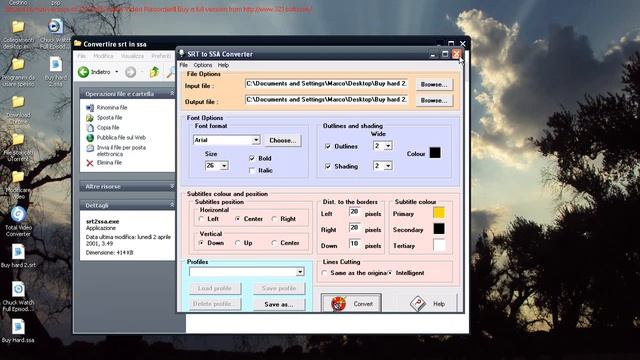Select the Buy hard 2.srt desktop file
This screenshot has height=360, width=640.
pyautogui.click(x=18, y=252)
